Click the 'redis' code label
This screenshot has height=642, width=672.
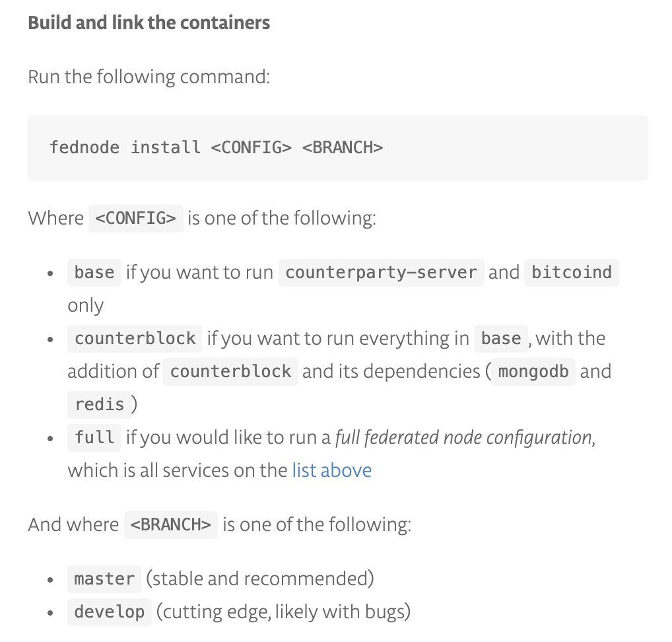[100, 404]
